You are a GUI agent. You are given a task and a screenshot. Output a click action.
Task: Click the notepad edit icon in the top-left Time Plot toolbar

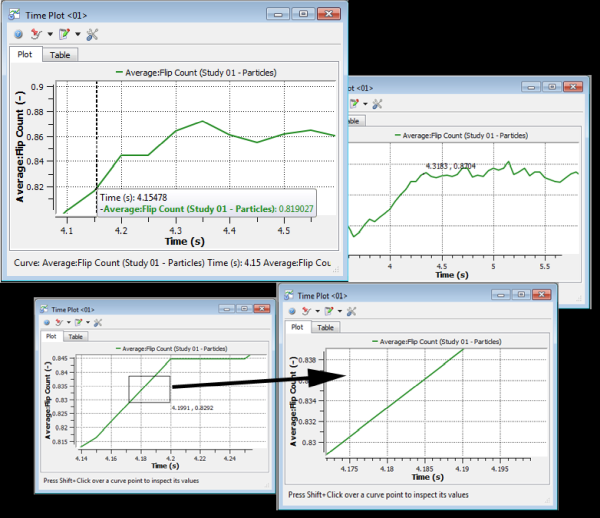pyautogui.click(x=65, y=34)
